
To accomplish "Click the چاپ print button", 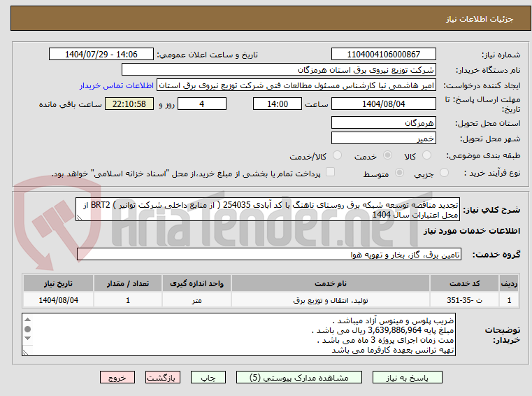I will [x=208, y=378].
